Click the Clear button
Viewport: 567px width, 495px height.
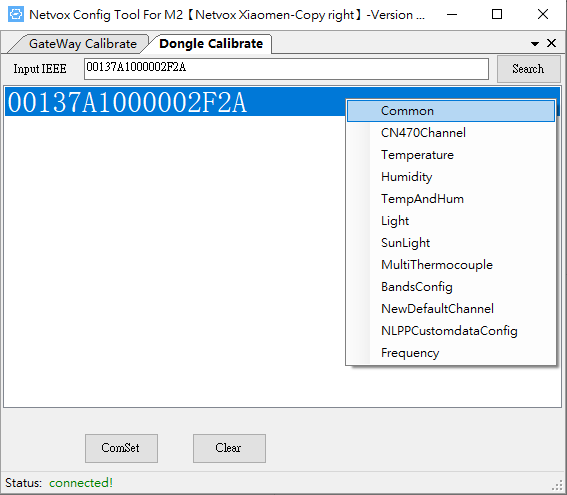tap(229, 448)
